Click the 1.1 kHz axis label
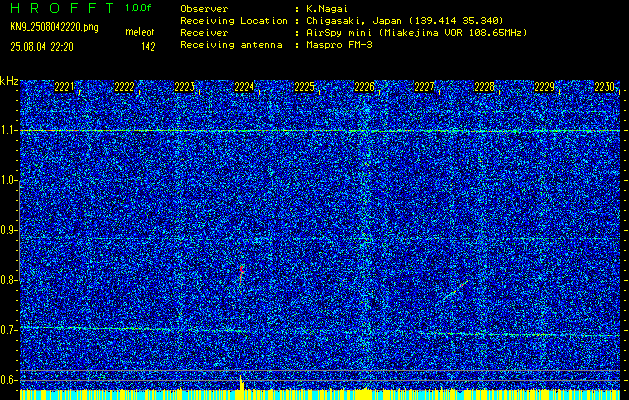This screenshot has height=400, width=629. tap(8, 130)
